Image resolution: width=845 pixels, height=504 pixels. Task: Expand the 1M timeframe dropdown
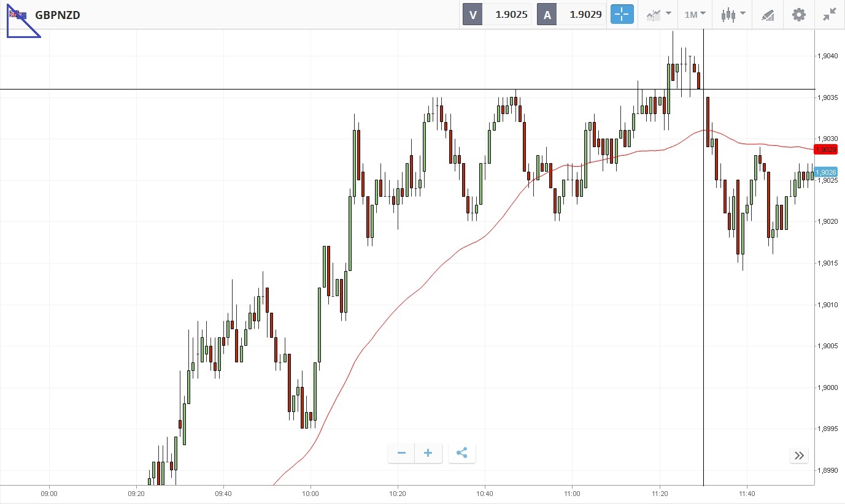point(695,14)
